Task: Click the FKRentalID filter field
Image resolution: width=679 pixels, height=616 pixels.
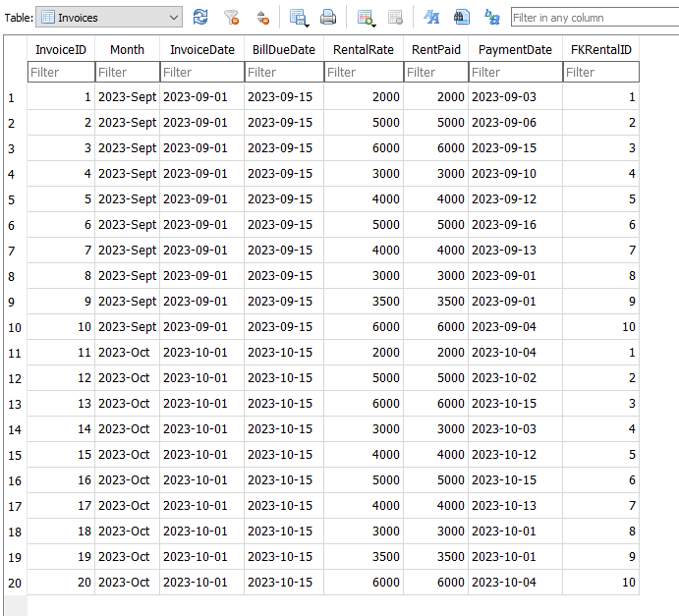Action: pos(601,72)
